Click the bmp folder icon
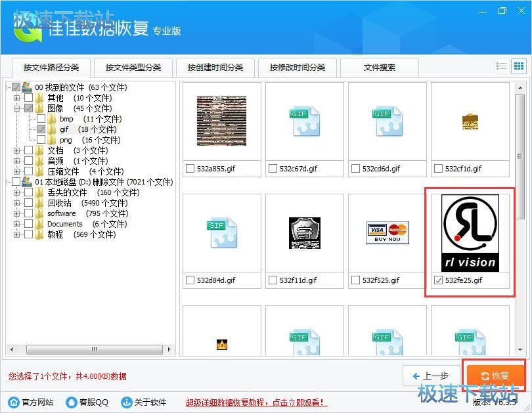 click(x=52, y=119)
